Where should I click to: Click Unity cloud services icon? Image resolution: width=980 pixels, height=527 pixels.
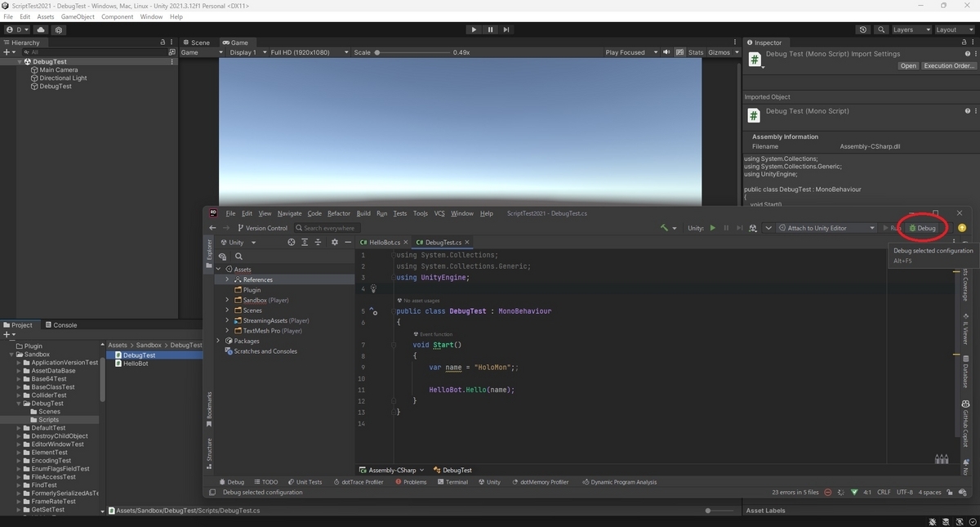point(41,29)
